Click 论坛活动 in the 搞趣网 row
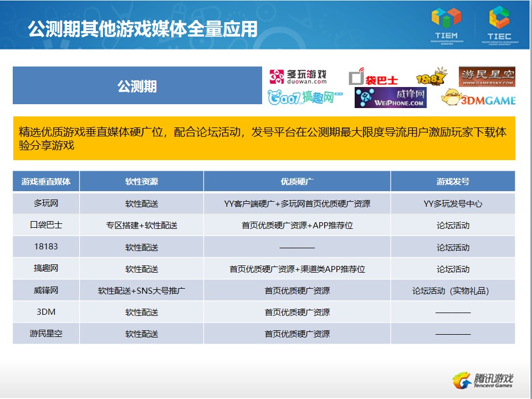Viewport: 532px width, 399px height. 453,269
